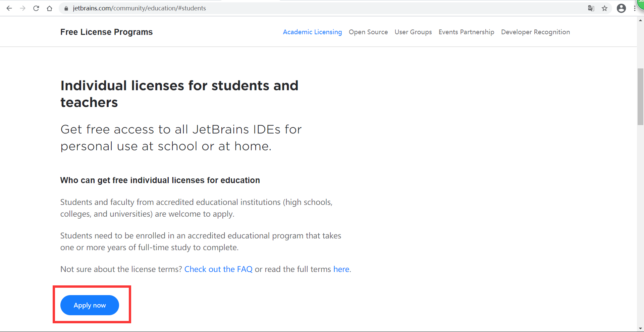Open the translate page icon

click(x=591, y=8)
